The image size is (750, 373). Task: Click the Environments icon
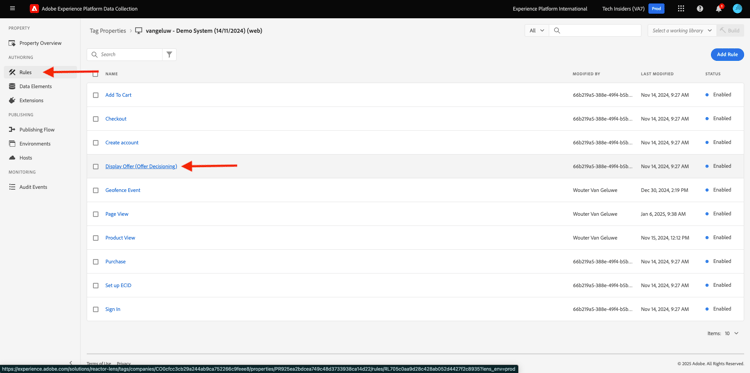pos(12,143)
